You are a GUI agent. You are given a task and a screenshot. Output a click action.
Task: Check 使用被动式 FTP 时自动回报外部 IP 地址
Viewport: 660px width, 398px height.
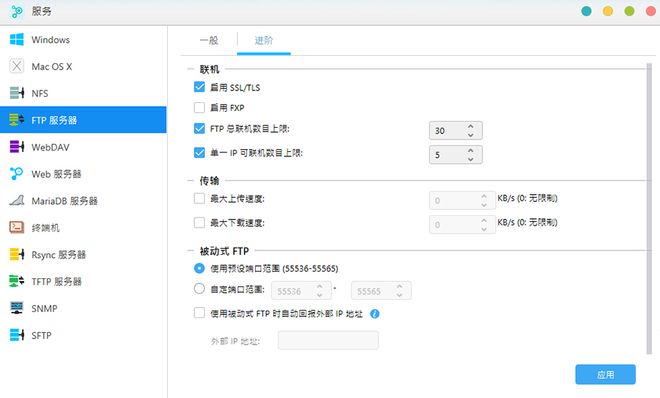point(199,313)
